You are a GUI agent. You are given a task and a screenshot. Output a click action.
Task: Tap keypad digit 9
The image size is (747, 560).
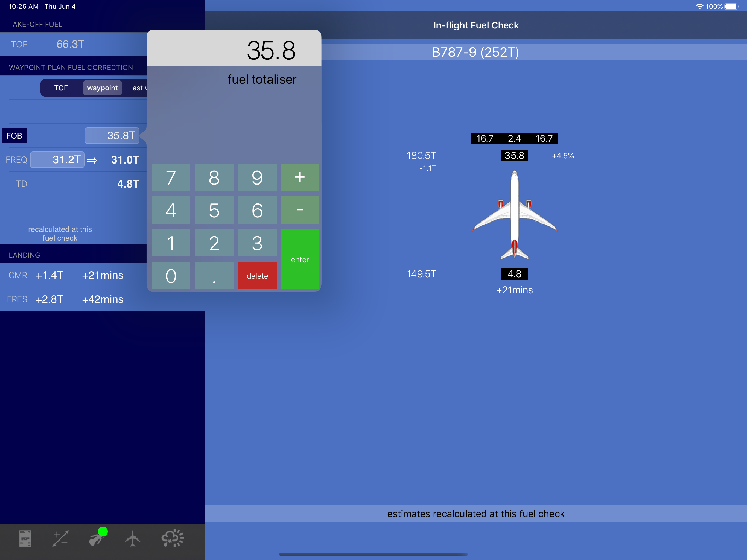(257, 177)
